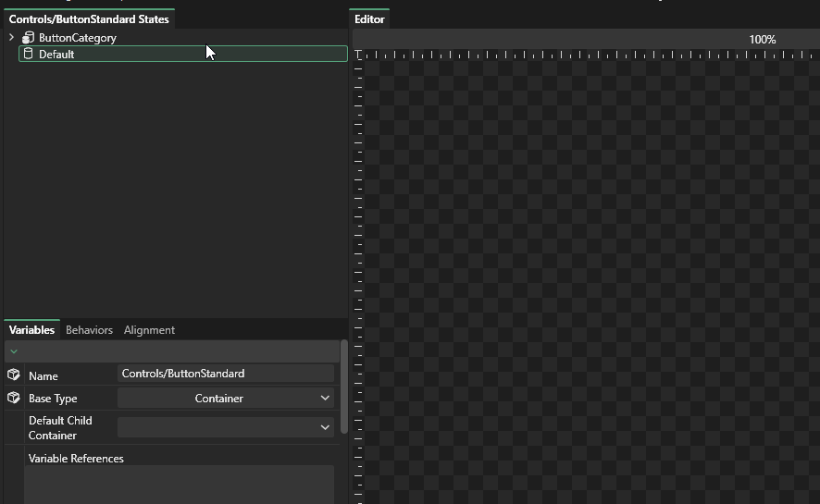Screen dimensions: 820x504
Task: Expand the ButtonCategory tree node arrow
Action: (x=11, y=38)
